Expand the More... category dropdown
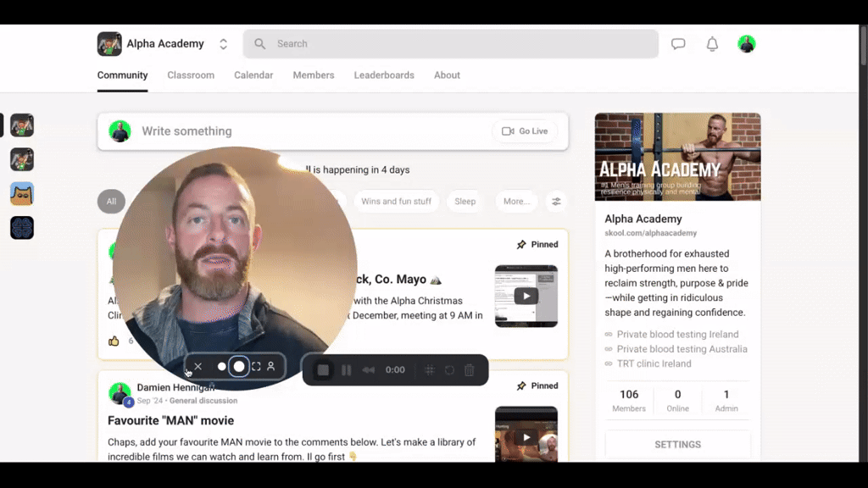 [517, 202]
